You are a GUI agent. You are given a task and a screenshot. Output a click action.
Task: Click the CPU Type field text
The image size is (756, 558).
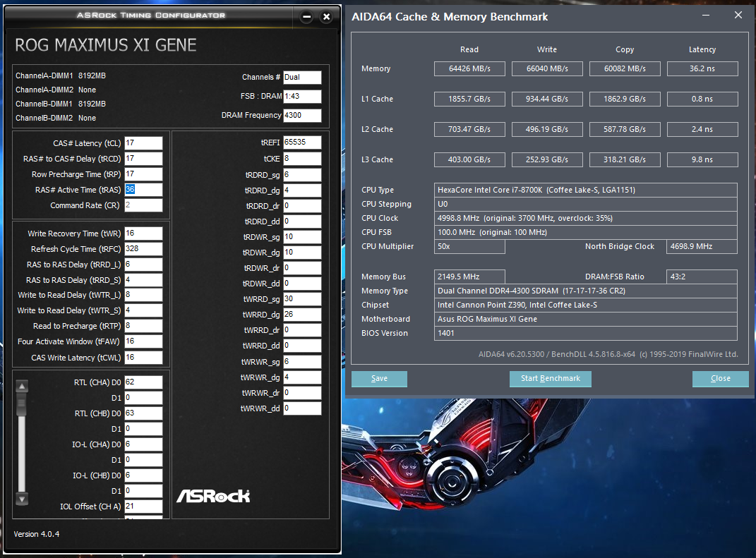coord(585,190)
